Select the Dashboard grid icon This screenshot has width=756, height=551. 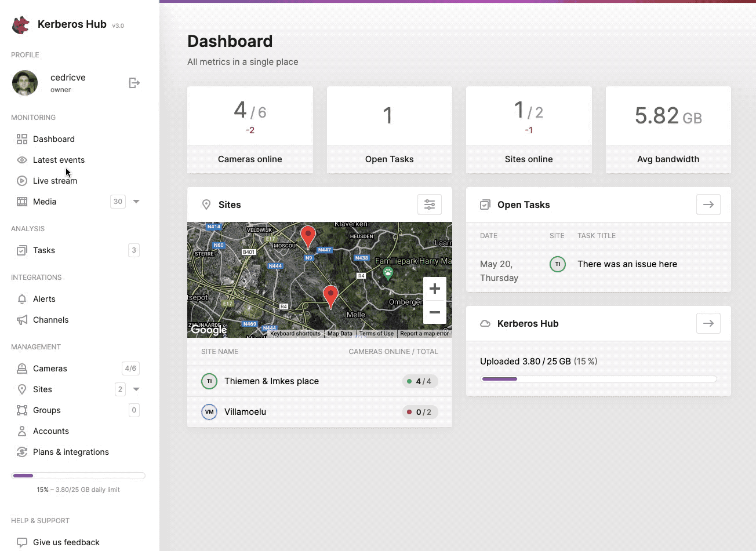21,138
